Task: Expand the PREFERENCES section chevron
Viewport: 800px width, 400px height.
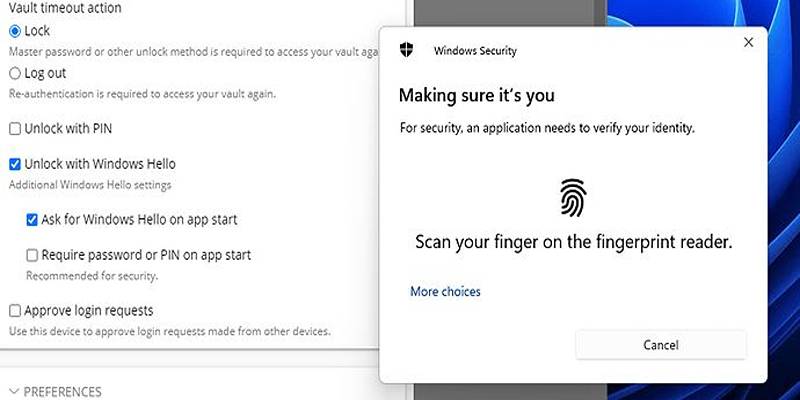Action: 14,392
